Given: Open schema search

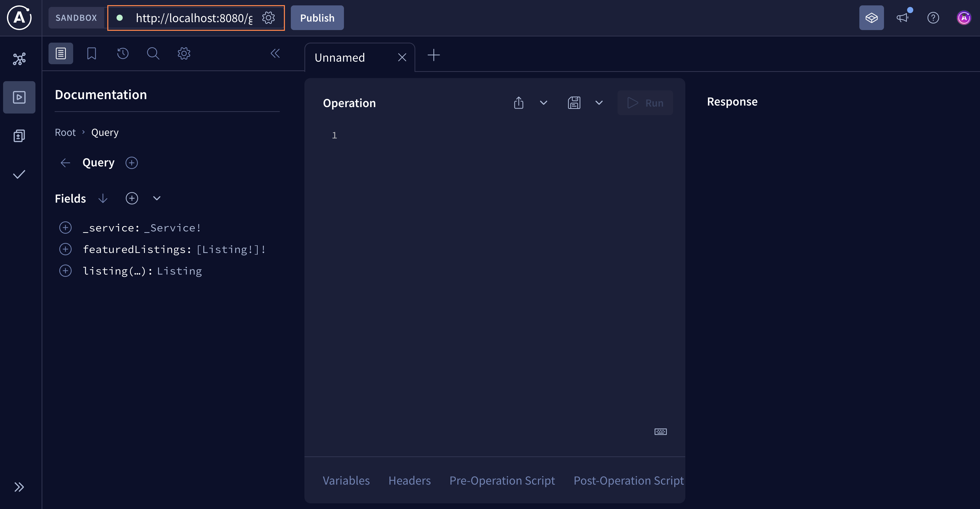Looking at the screenshot, I should tap(153, 53).
